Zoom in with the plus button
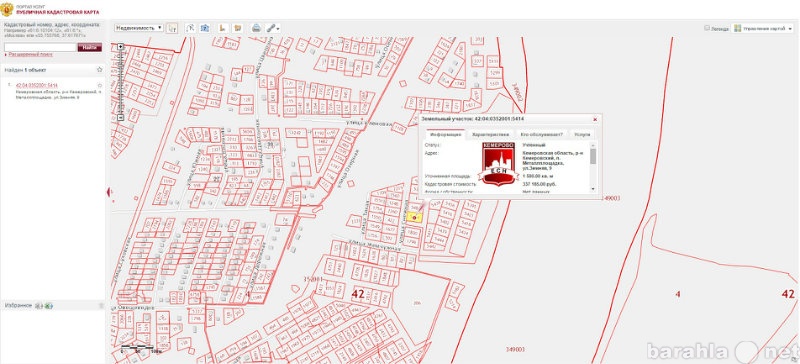800x364 pixels. coord(120,46)
